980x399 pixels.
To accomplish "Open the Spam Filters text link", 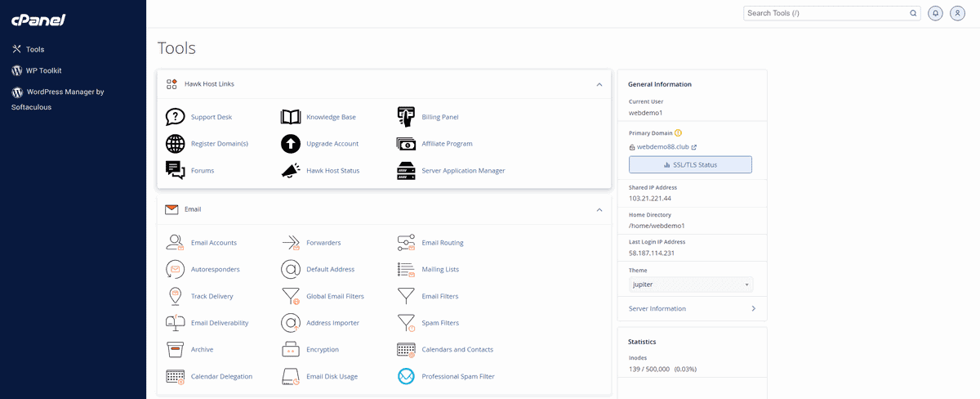I will [440, 323].
